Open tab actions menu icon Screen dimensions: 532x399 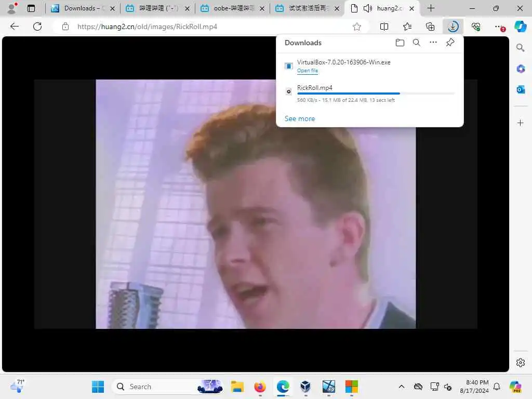(31, 8)
